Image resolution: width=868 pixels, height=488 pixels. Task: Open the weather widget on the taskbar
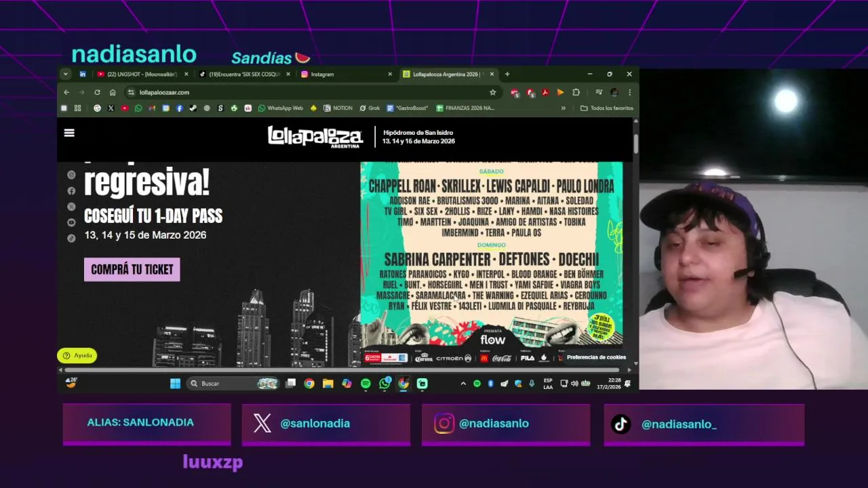point(71,383)
